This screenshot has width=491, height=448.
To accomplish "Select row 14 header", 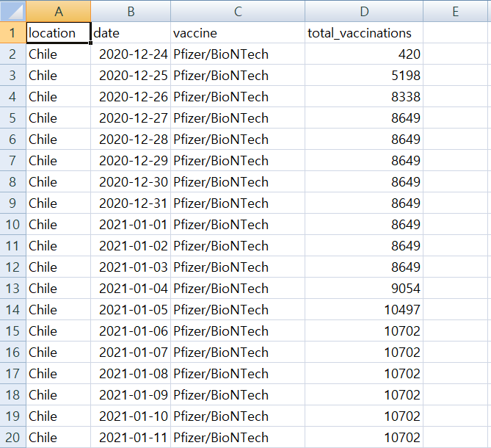I will pyautogui.click(x=12, y=309).
